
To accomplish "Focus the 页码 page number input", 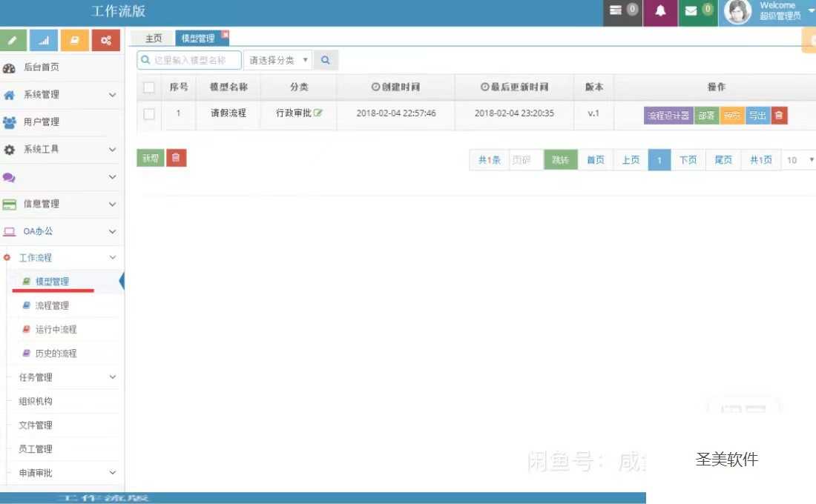I will pyautogui.click(x=526, y=160).
